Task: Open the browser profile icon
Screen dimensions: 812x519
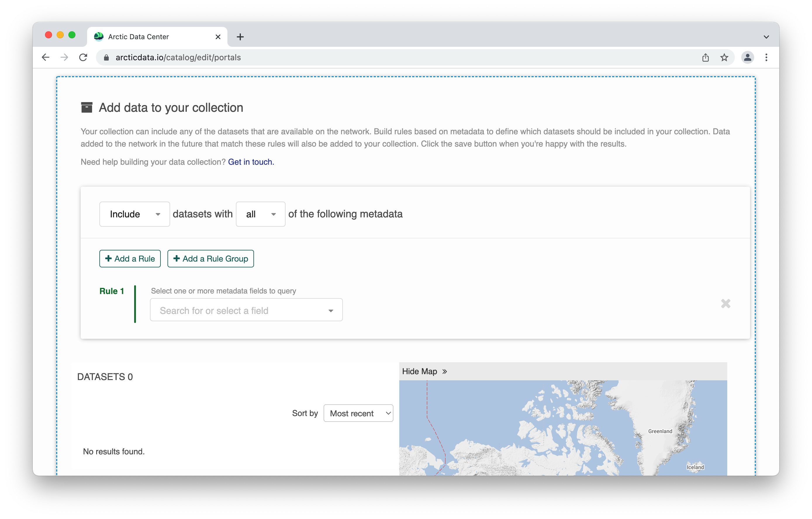Action: (x=747, y=57)
